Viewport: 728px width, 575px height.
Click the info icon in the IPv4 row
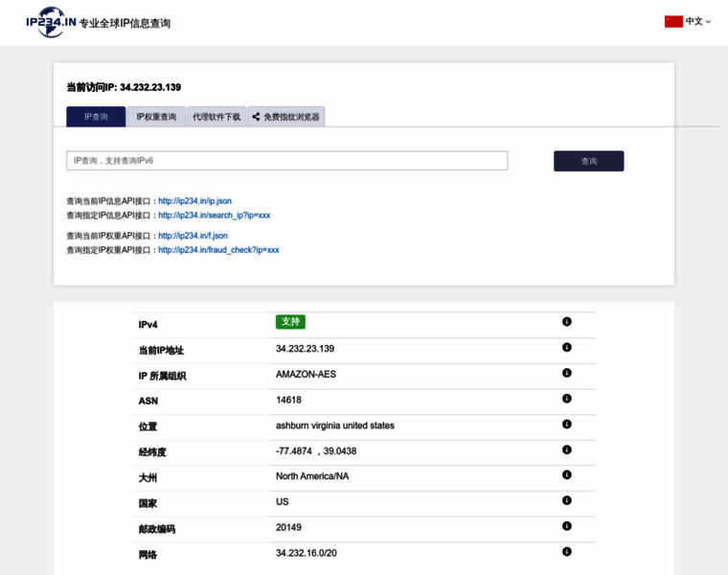pos(566,322)
